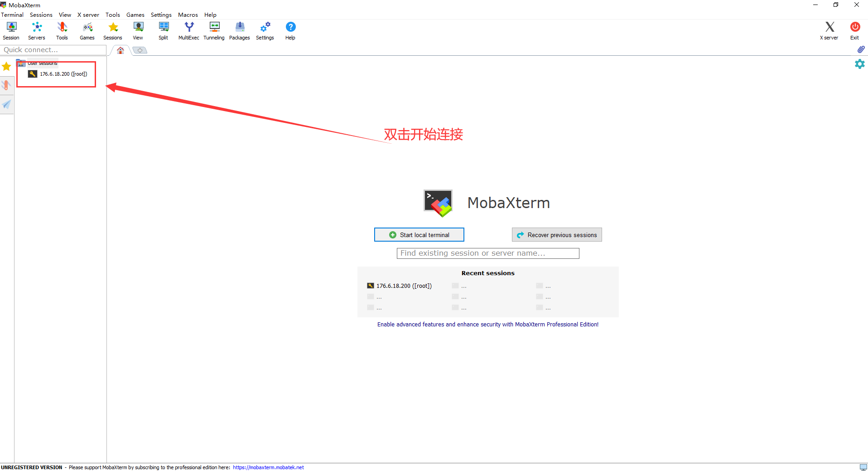This screenshot has height=471, width=868.
Task: Expand the User sessions folder
Action: [x=37, y=63]
